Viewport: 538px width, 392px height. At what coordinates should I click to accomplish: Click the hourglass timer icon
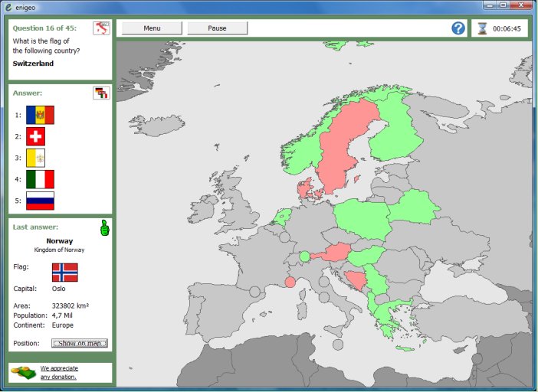pyautogui.click(x=482, y=29)
